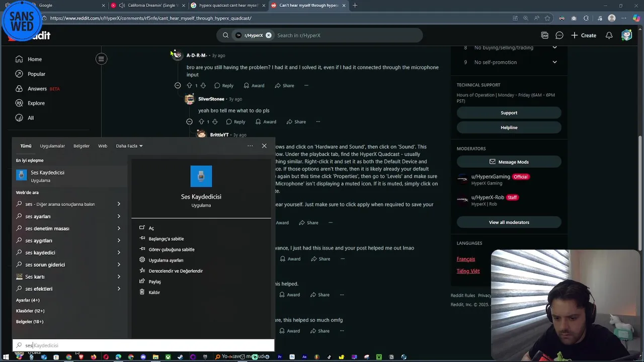Expand rule 9 No self-promotion
Image resolution: width=644 pixels, height=362 pixels.
(x=554, y=62)
